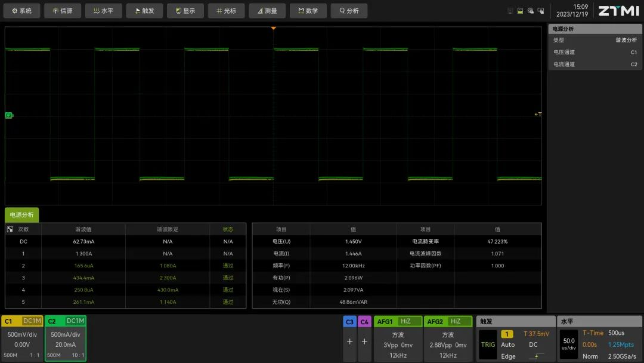Image resolution: width=644 pixels, height=363 pixels.
Task: Open the 水平 horizontal menu
Action: 104,11
